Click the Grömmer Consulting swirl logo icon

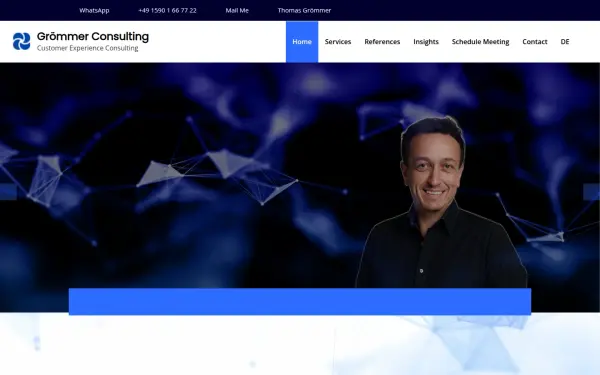21,41
